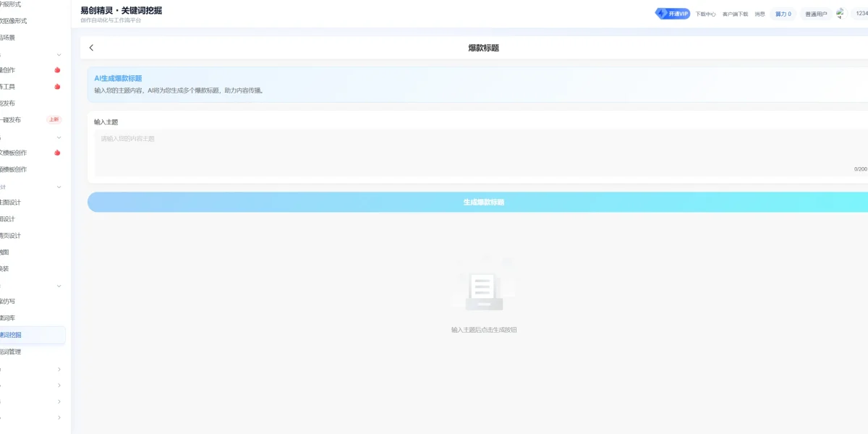Viewport: 868px width, 434px height.
Task: Click the 爆款标题 page title
Action: [484, 48]
